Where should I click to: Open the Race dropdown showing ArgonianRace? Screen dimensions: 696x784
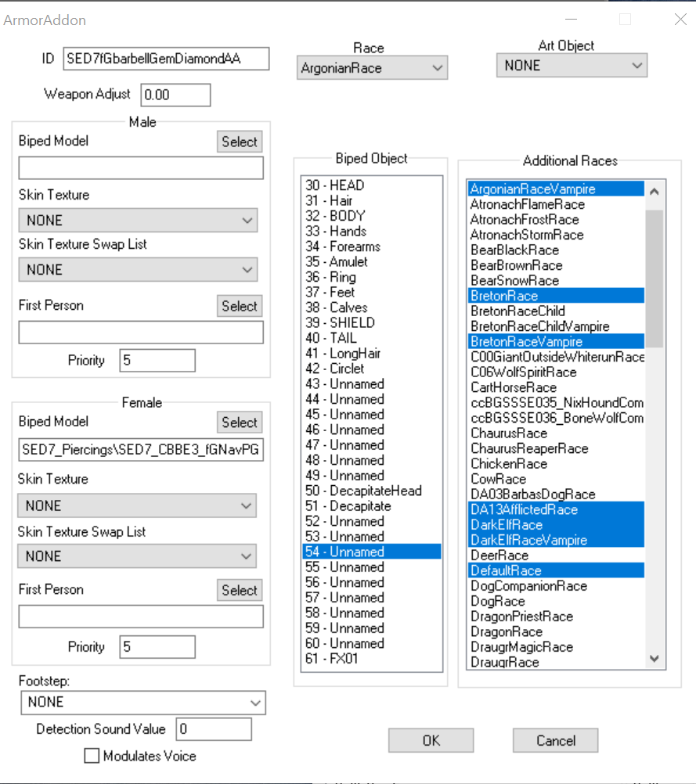pyautogui.click(x=372, y=68)
